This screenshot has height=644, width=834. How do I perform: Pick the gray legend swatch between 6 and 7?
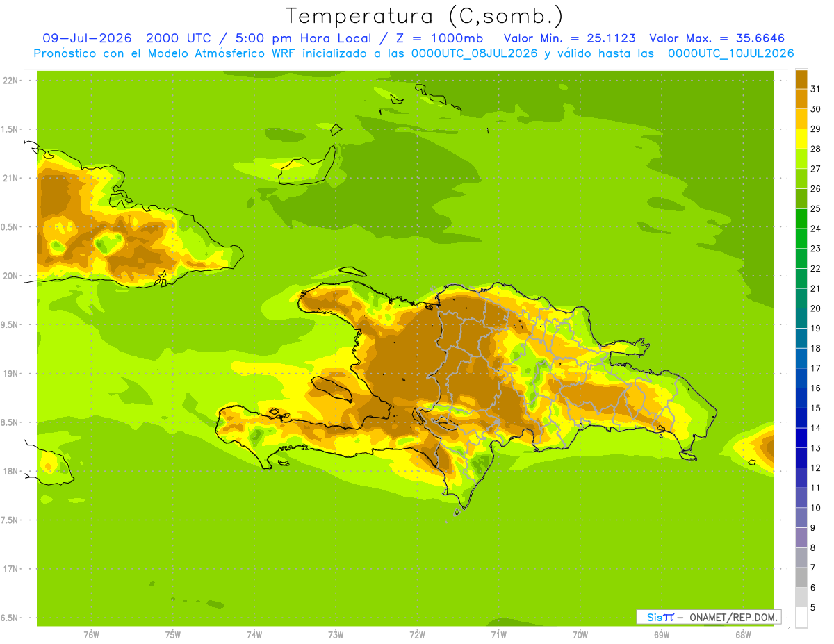click(x=801, y=577)
